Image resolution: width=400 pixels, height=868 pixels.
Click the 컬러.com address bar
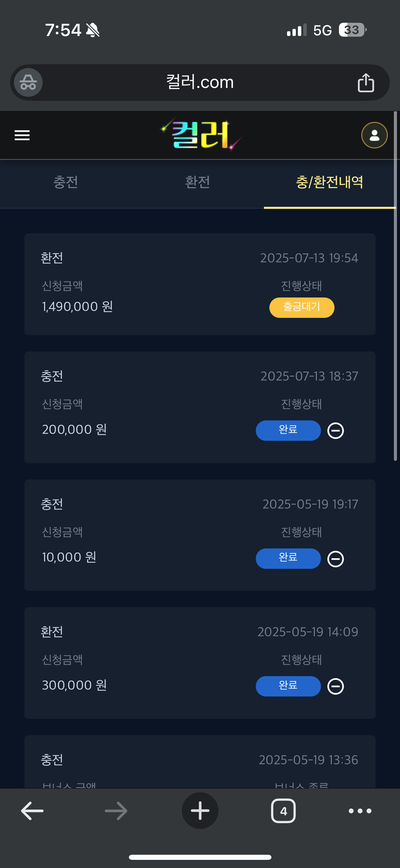point(200,83)
